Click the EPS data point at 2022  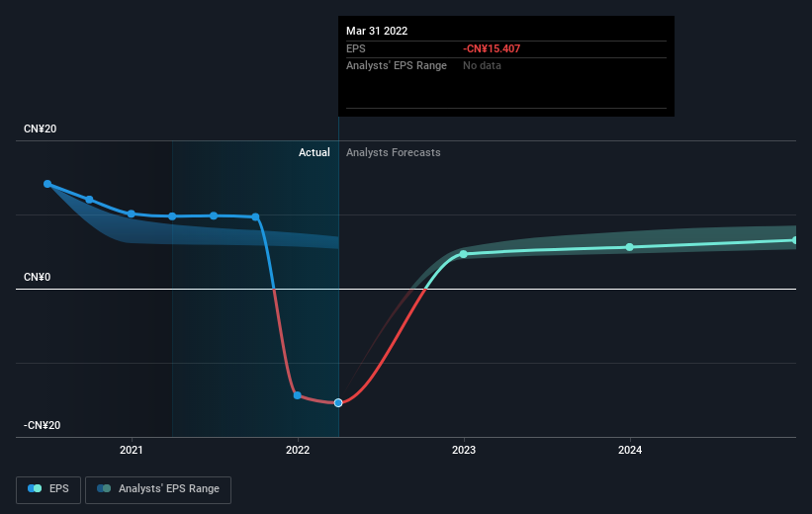point(298,395)
